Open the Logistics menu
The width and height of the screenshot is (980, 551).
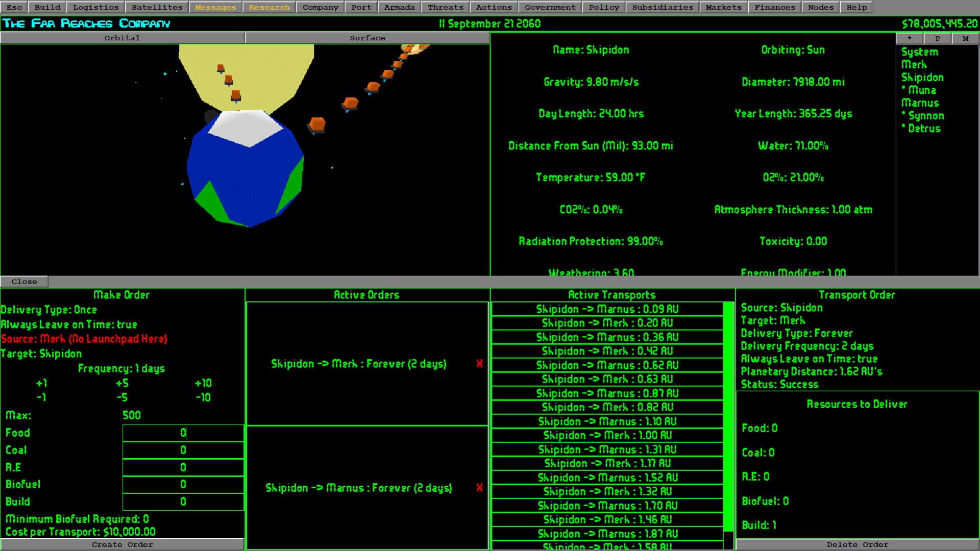point(95,7)
